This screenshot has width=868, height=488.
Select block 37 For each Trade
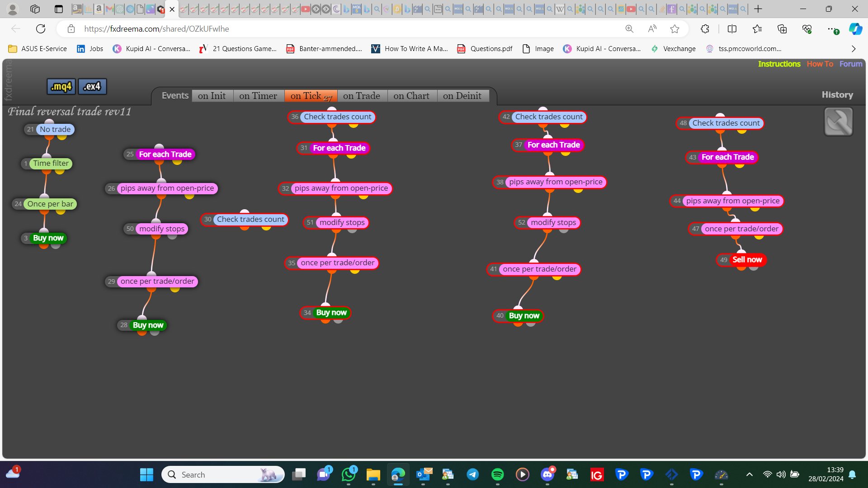tap(548, 145)
